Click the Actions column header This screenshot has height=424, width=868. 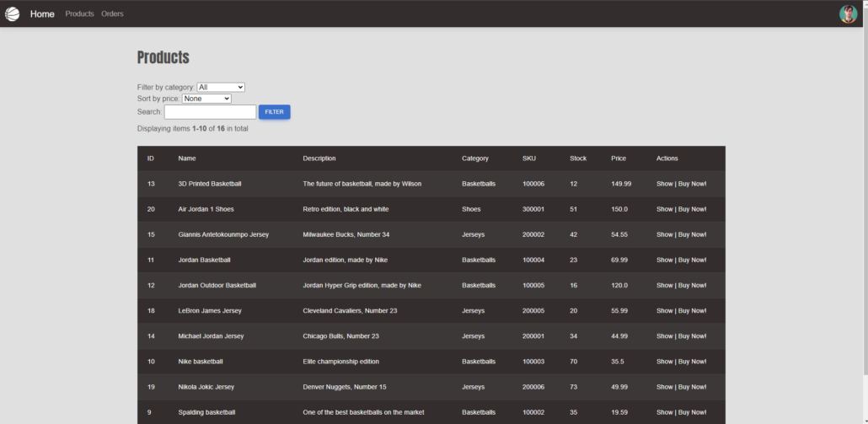(667, 158)
